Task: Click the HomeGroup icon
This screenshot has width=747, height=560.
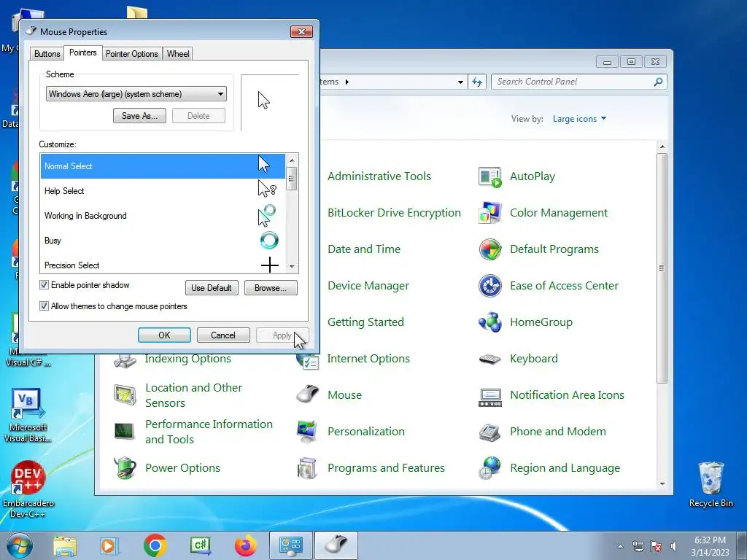Action: 489,322
